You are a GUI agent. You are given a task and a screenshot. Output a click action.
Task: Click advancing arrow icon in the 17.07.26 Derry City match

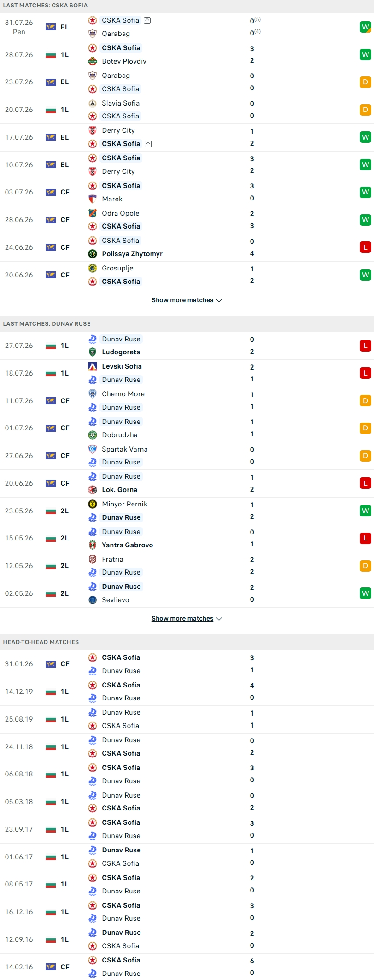(148, 144)
